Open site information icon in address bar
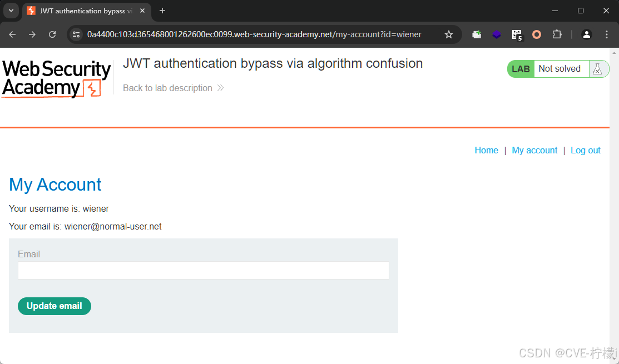The height and width of the screenshot is (364, 619). point(76,34)
